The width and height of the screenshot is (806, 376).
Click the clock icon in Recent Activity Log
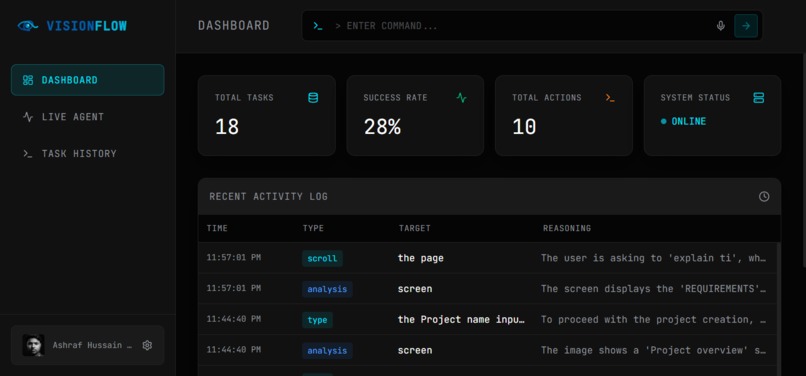click(764, 196)
